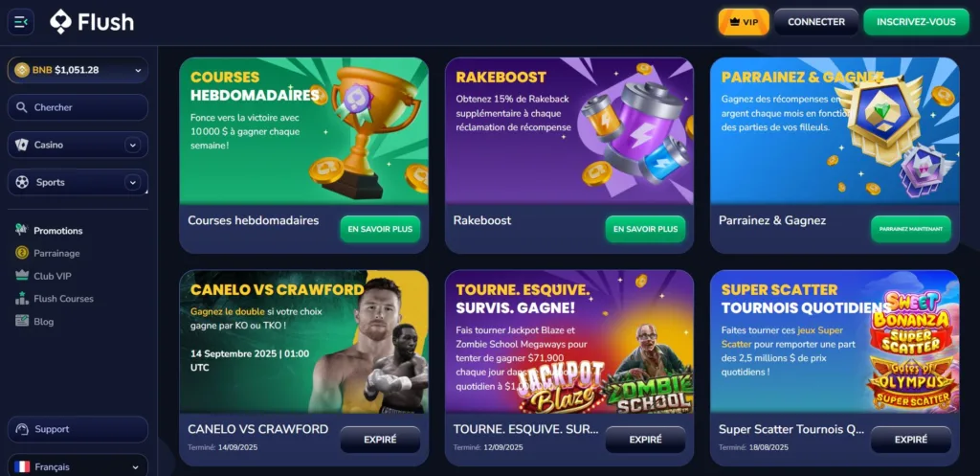980x476 pixels.
Task: Click the CONNECTER button
Action: pyautogui.click(x=816, y=22)
